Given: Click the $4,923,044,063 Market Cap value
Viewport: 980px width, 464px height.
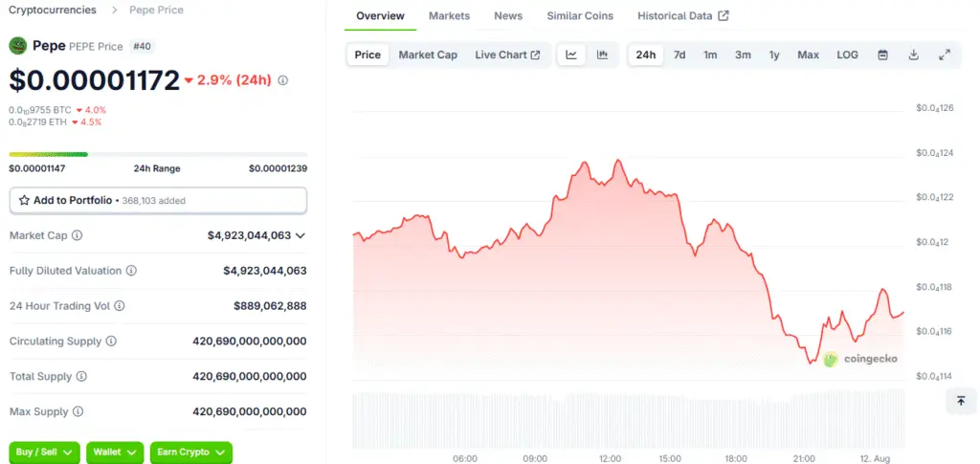Looking at the screenshot, I should tap(250, 235).
